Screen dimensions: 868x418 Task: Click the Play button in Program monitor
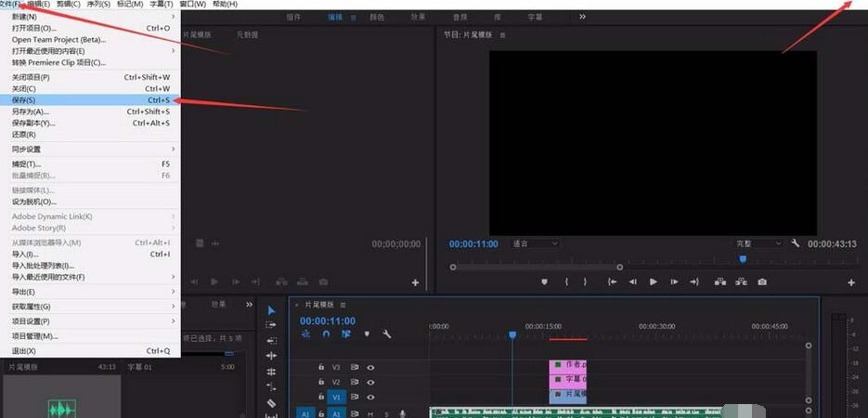point(654,281)
